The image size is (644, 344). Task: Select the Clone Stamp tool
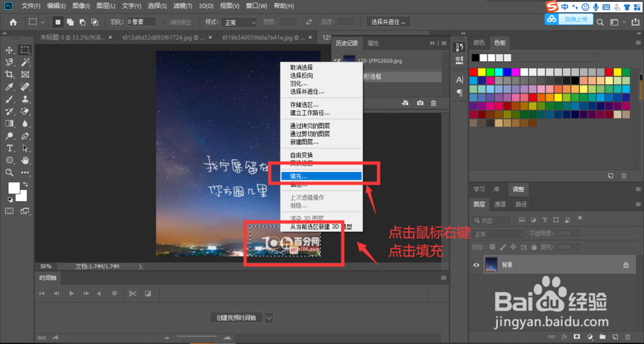tap(25, 99)
